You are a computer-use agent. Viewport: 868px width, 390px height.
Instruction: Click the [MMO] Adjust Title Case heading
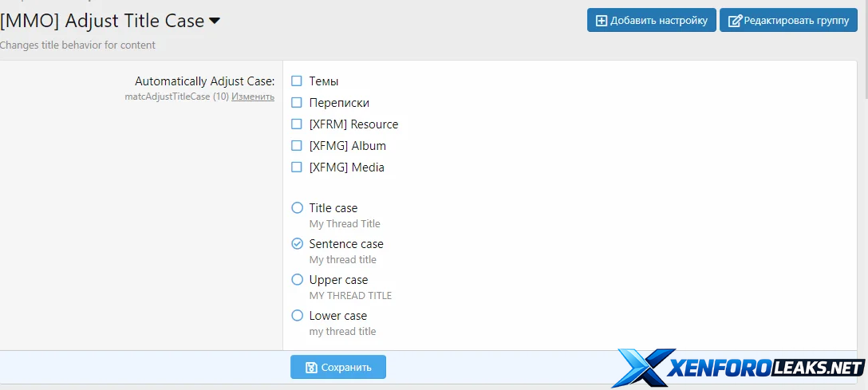[x=102, y=22]
